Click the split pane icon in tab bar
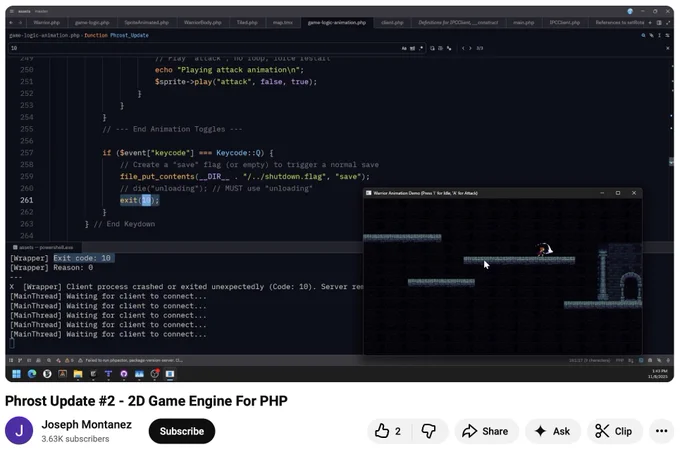The width and height of the screenshot is (680, 452). [659, 23]
